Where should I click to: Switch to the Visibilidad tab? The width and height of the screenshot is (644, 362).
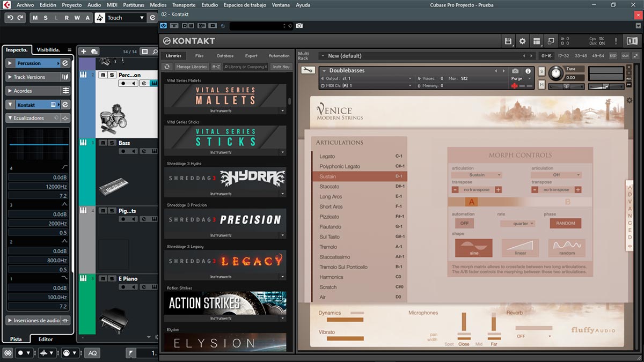click(48, 49)
